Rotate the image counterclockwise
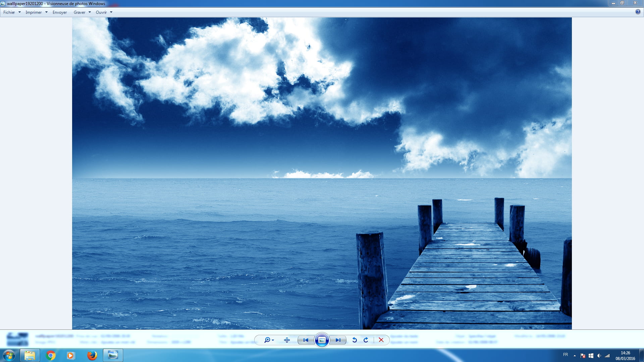 click(x=355, y=340)
